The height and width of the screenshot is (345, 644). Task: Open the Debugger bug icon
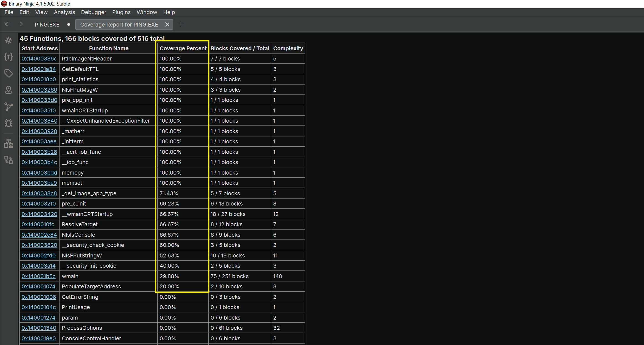[x=9, y=123]
